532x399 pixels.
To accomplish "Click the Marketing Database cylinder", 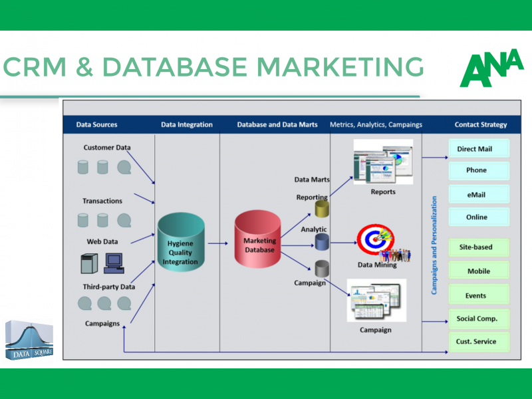I will coord(258,243).
